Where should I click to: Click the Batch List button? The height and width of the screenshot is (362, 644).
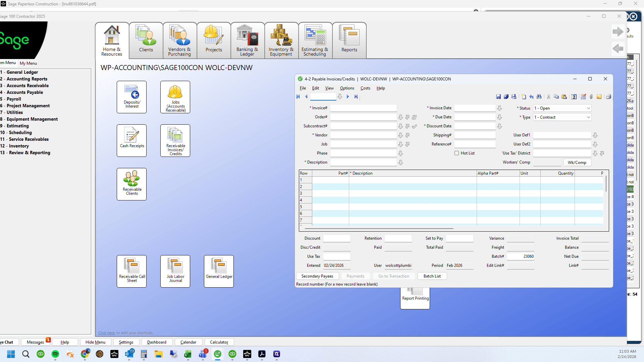click(x=432, y=276)
